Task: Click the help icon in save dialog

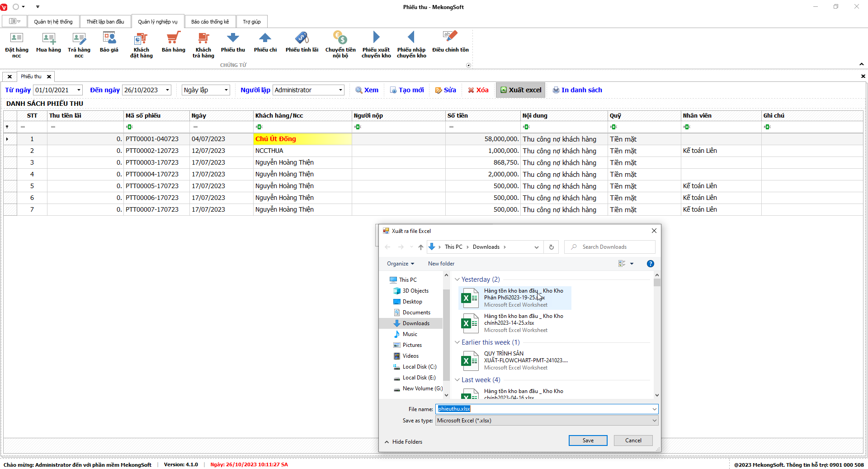Action: click(x=650, y=264)
